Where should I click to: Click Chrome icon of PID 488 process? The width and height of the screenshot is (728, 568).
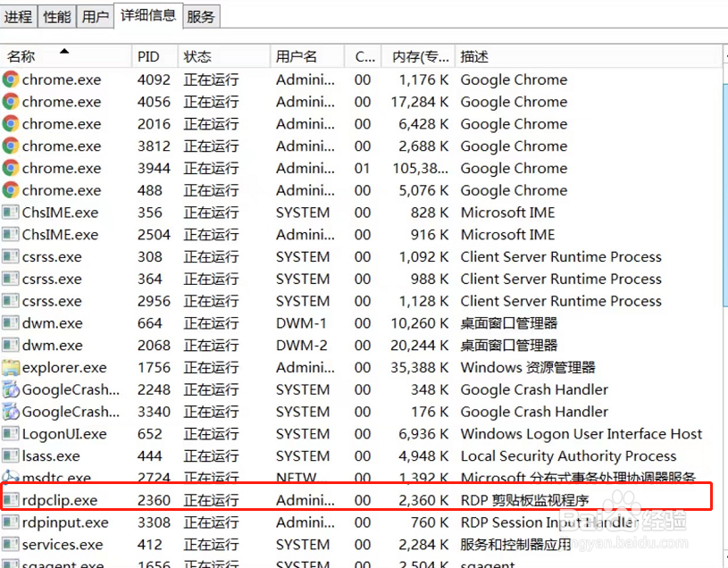point(11,190)
